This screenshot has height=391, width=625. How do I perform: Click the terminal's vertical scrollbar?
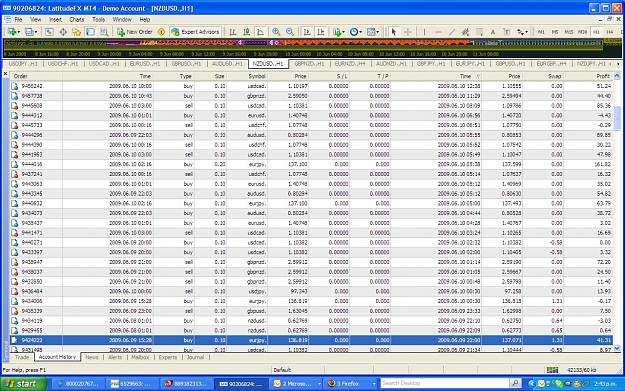pyautogui.click(x=617, y=211)
